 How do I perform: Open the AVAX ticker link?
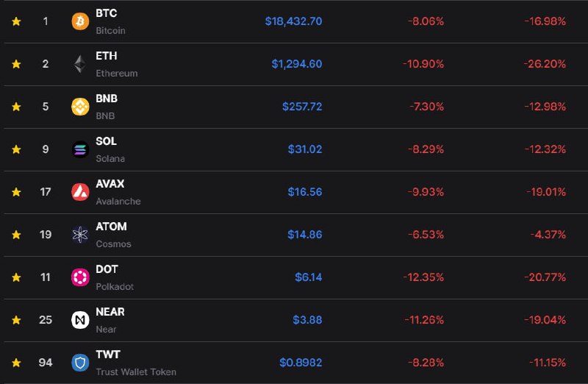110,184
